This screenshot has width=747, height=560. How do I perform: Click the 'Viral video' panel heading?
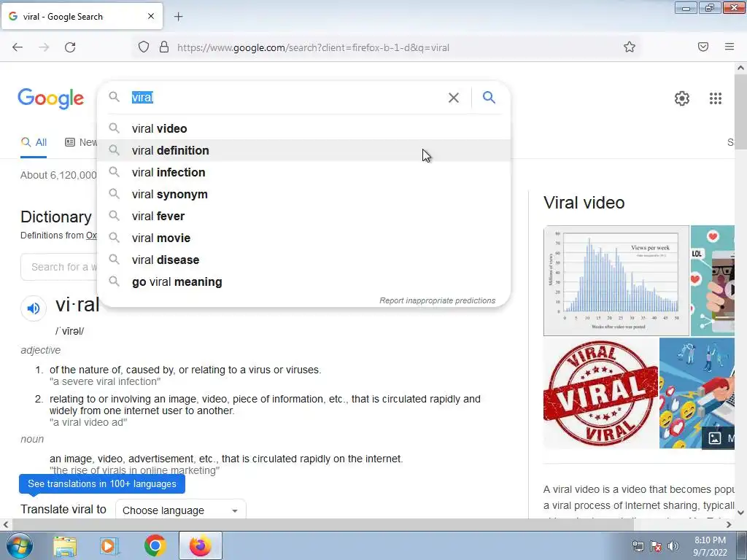tap(584, 203)
